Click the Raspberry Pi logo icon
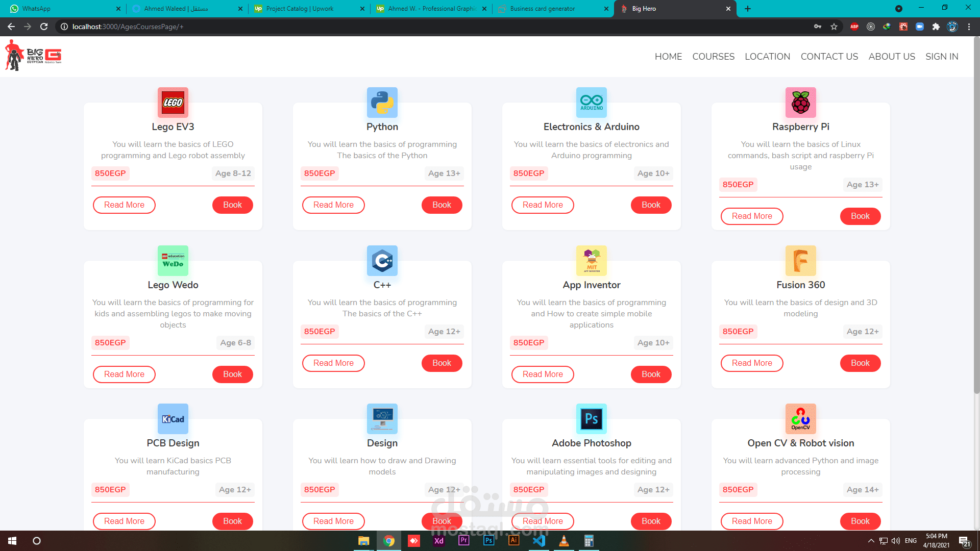This screenshot has height=551, width=980. [x=800, y=103]
